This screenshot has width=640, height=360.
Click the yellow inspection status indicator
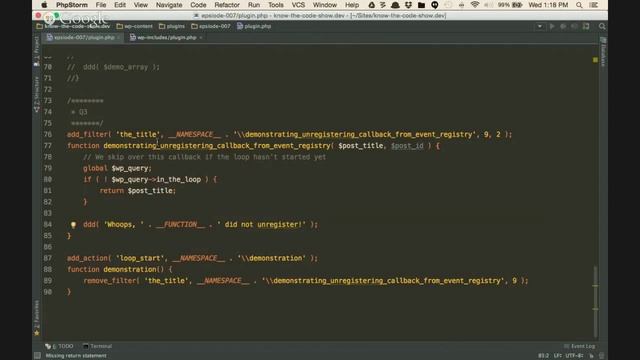pyautogui.click(x=595, y=60)
